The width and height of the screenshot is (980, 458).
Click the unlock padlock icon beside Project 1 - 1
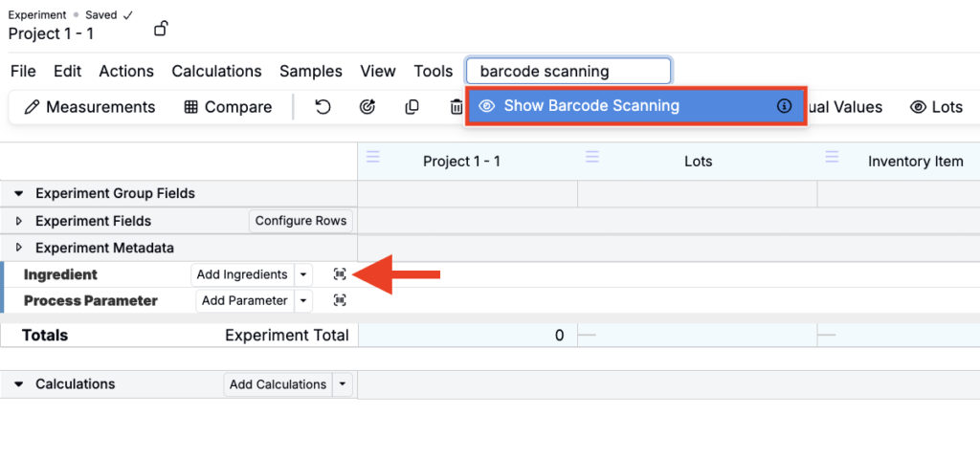[161, 29]
